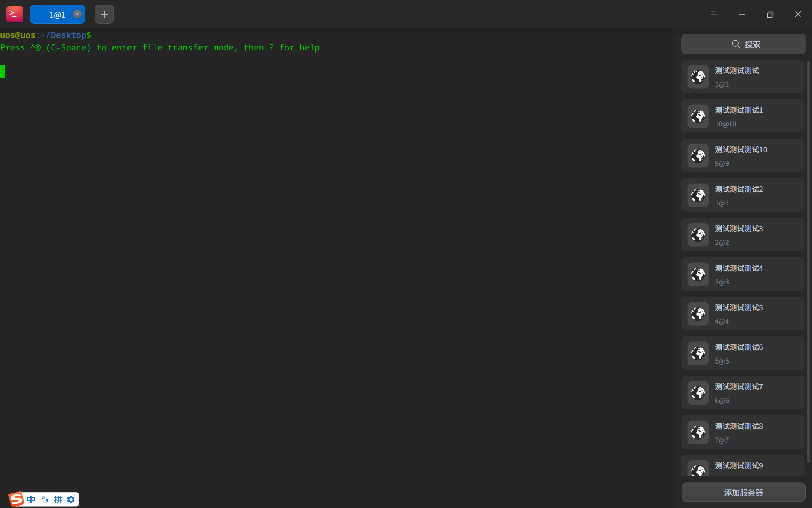Click globe icon of 测试测试测试3
This screenshot has width=812, height=508.
click(x=698, y=235)
